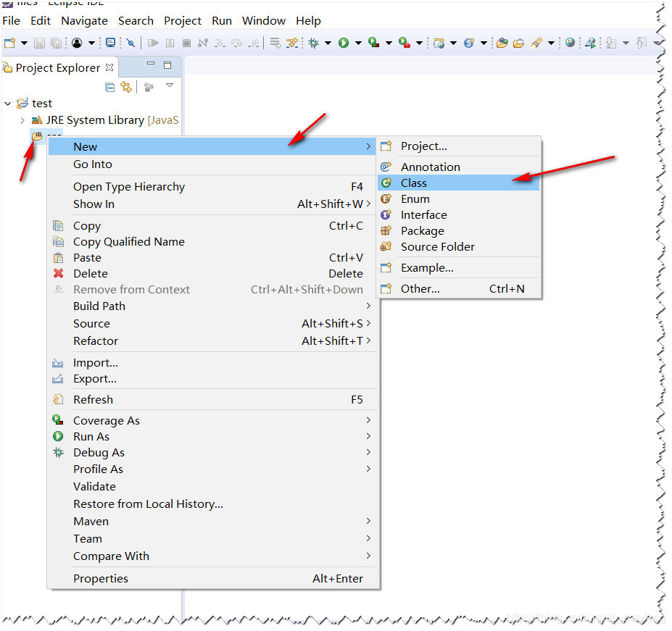Click New Dynamic Web Project icon
This screenshot has width=672, height=631.
pos(439,43)
